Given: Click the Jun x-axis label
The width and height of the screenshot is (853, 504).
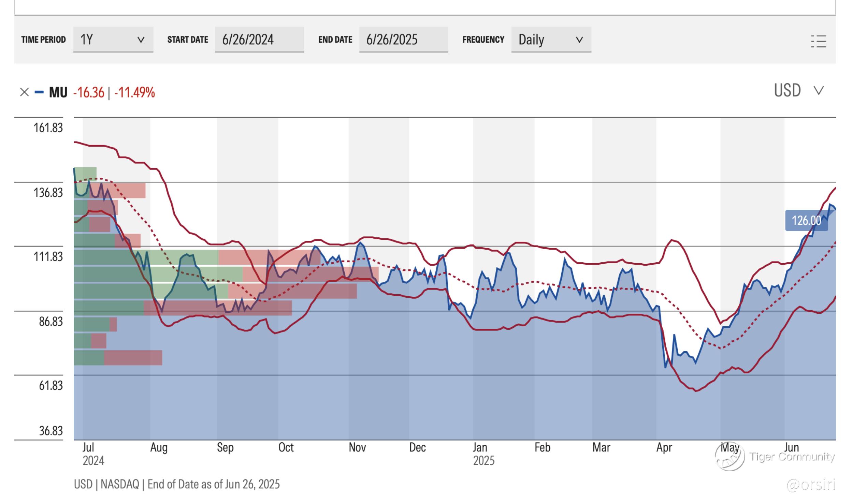Looking at the screenshot, I should point(791,447).
